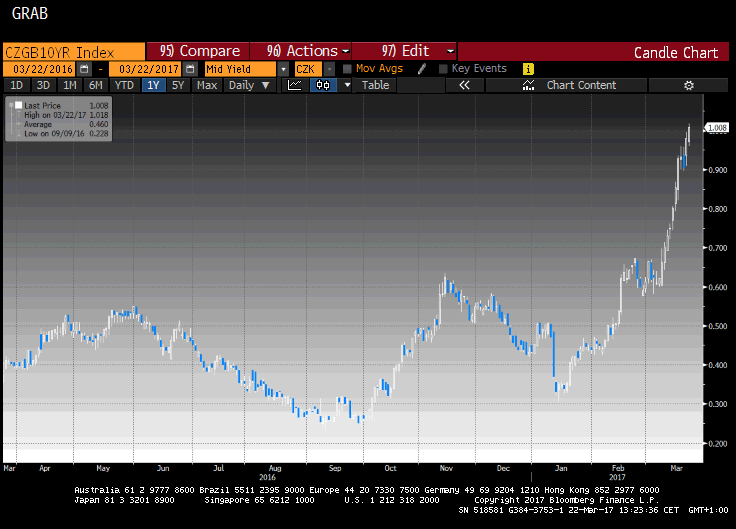This screenshot has width=736, height=529.
Task: Click the 'Average 0.460' legend row
Action: (x=66, y=124)
